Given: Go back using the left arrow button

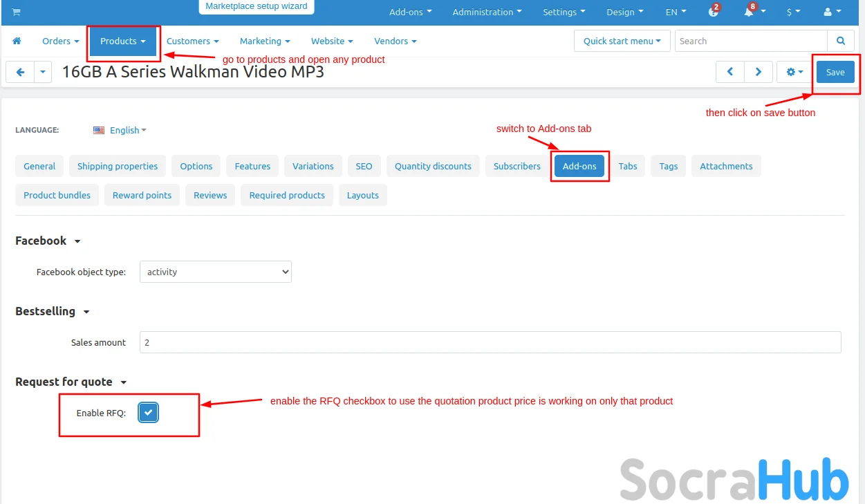Looking at the screenshot, I should (x=20, y=72).
